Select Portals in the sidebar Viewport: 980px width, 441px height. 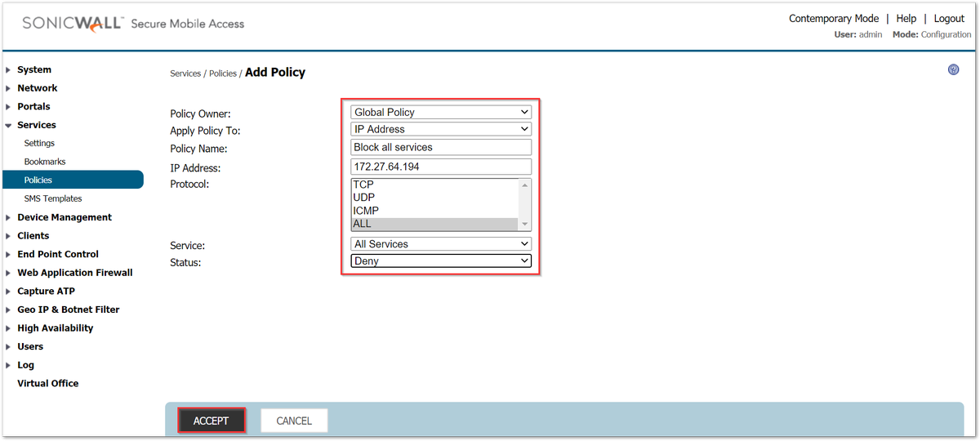point(33,107)
